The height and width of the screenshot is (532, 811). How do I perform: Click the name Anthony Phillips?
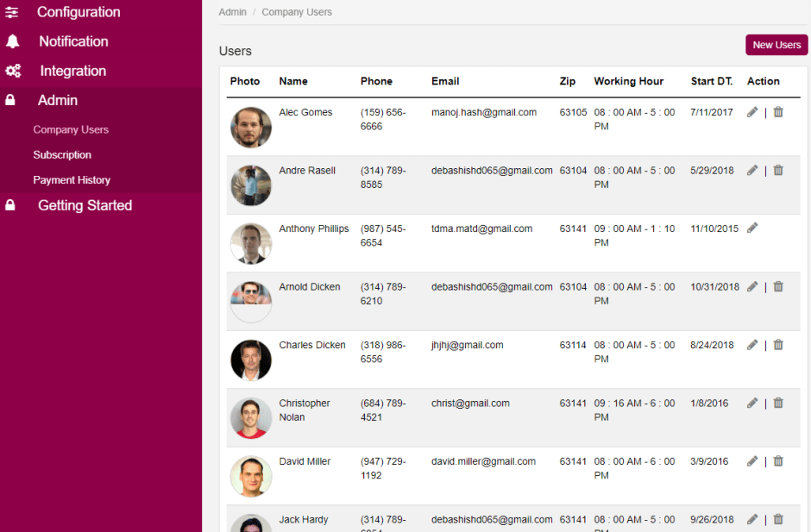(314, 228)
